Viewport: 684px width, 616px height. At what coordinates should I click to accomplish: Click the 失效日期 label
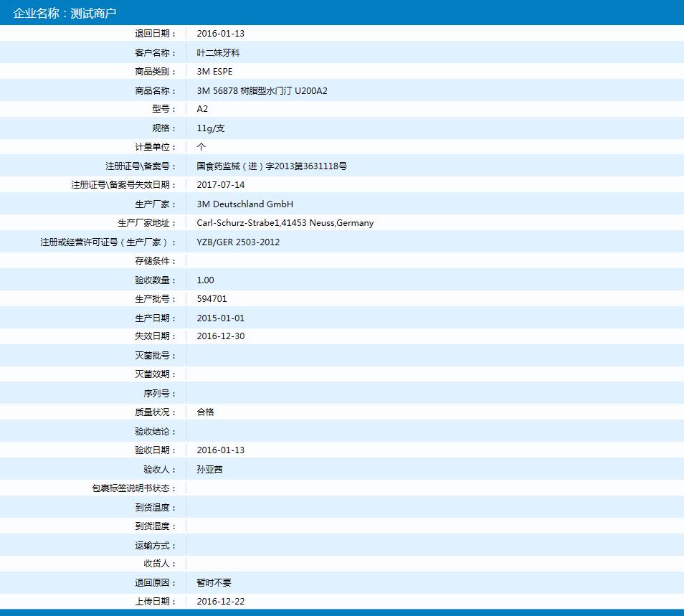point(155,336)
